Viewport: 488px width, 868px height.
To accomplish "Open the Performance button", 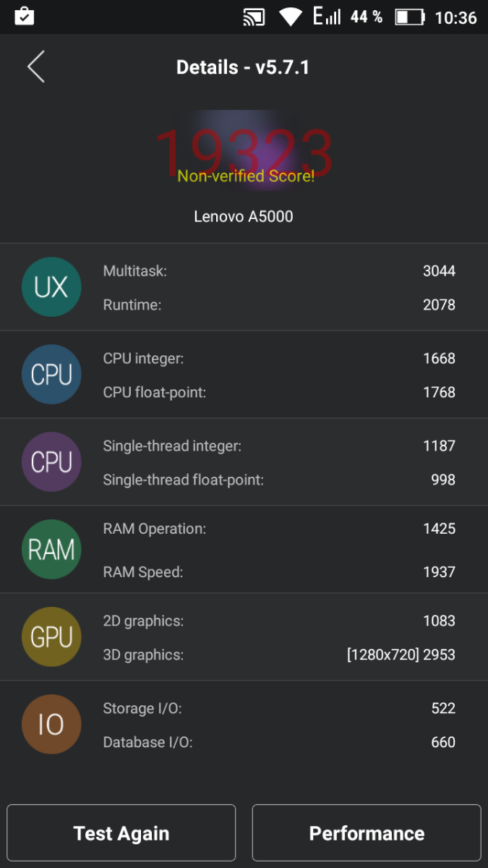I will tap(367, 833).
